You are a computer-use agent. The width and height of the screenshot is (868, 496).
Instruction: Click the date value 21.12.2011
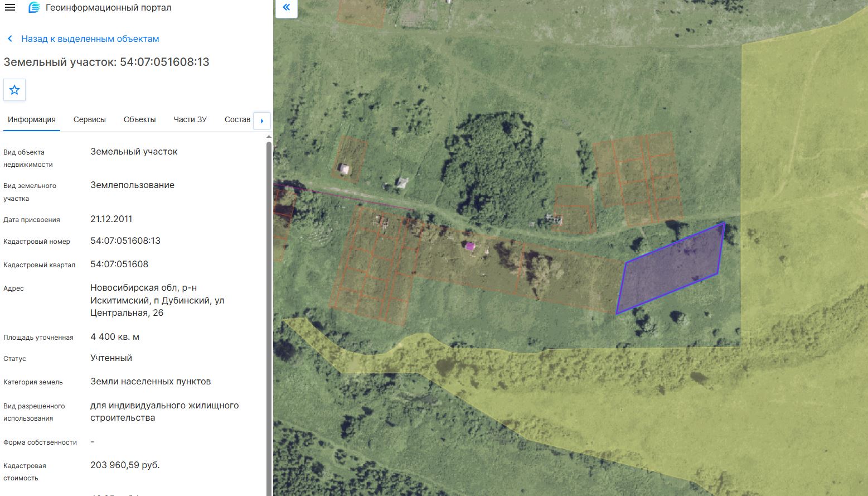click(x=111, y=219)
